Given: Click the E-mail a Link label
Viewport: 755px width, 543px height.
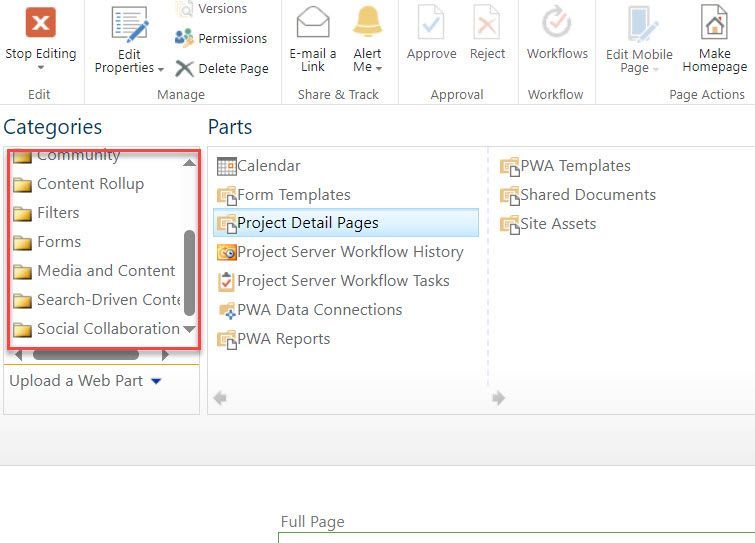Looking at the screenshot, I should (x=313, y=60).
